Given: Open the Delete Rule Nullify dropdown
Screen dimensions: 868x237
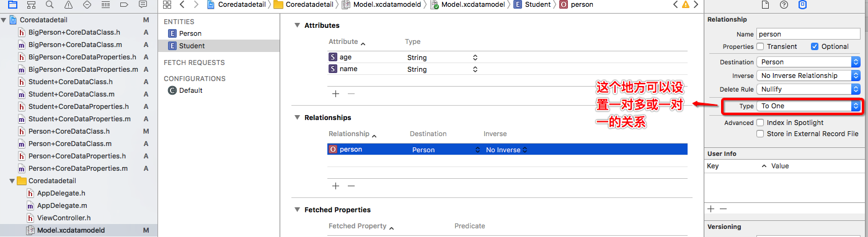Looking at the screenshot, I should (808, 89).
